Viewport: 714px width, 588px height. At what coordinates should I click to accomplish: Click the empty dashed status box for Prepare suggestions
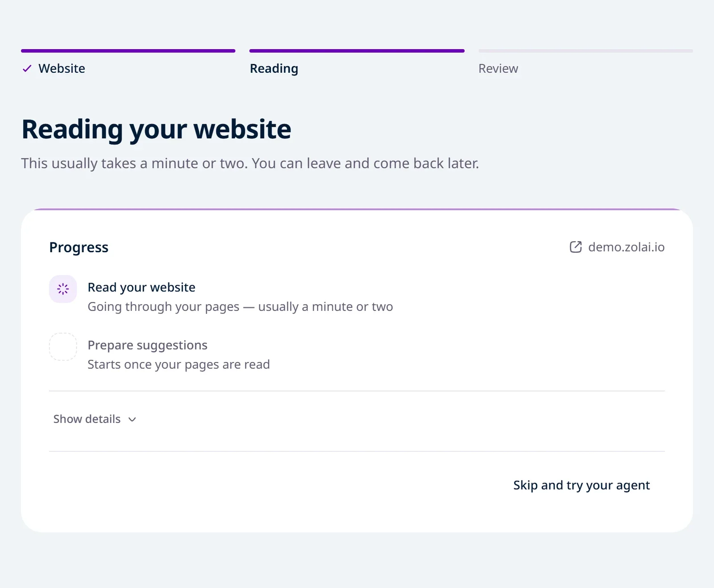pos(63,346)
